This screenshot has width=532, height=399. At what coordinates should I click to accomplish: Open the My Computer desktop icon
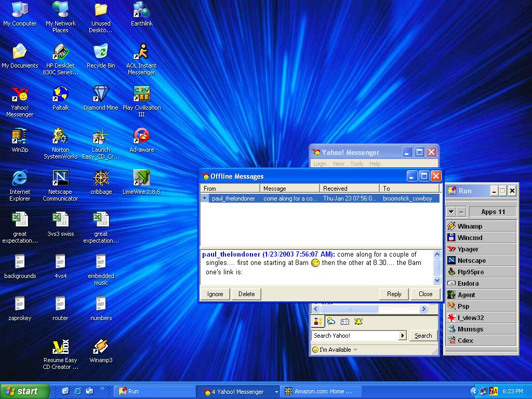click(x=20, y=14)
